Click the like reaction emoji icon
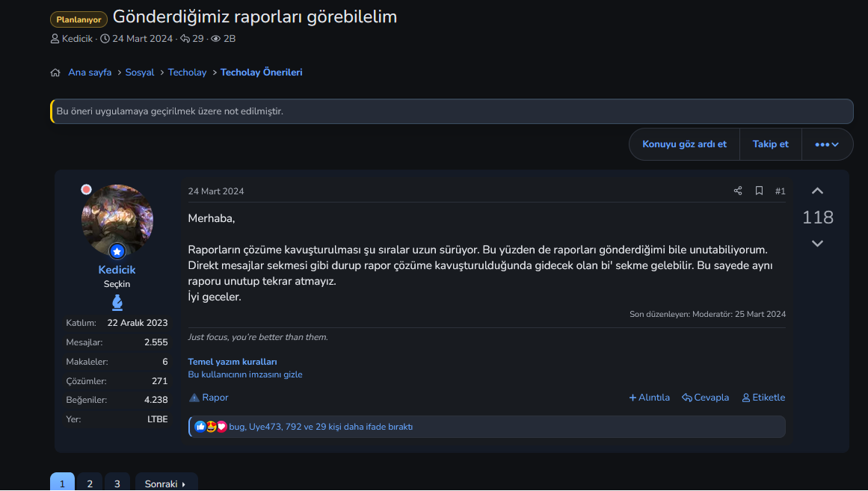868x491 pixels. [200, 427]
